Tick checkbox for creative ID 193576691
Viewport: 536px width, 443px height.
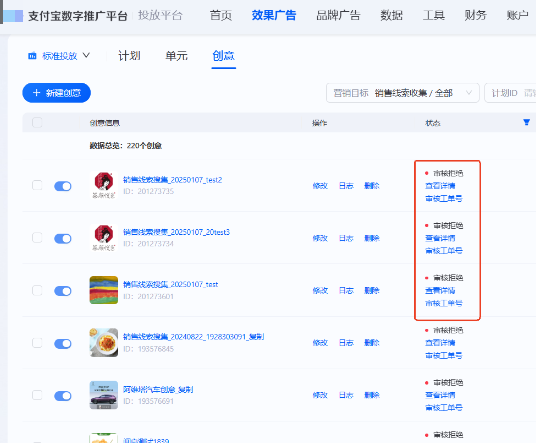coord(37,395)
